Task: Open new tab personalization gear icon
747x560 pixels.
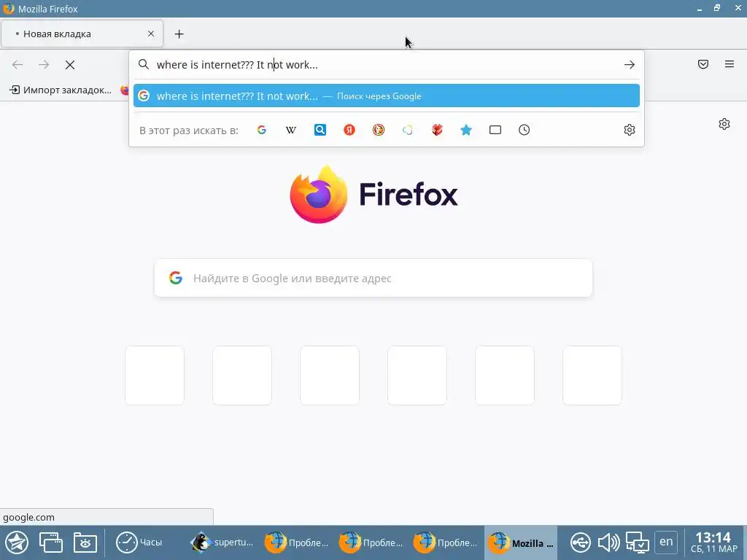Action: (724, 124)
